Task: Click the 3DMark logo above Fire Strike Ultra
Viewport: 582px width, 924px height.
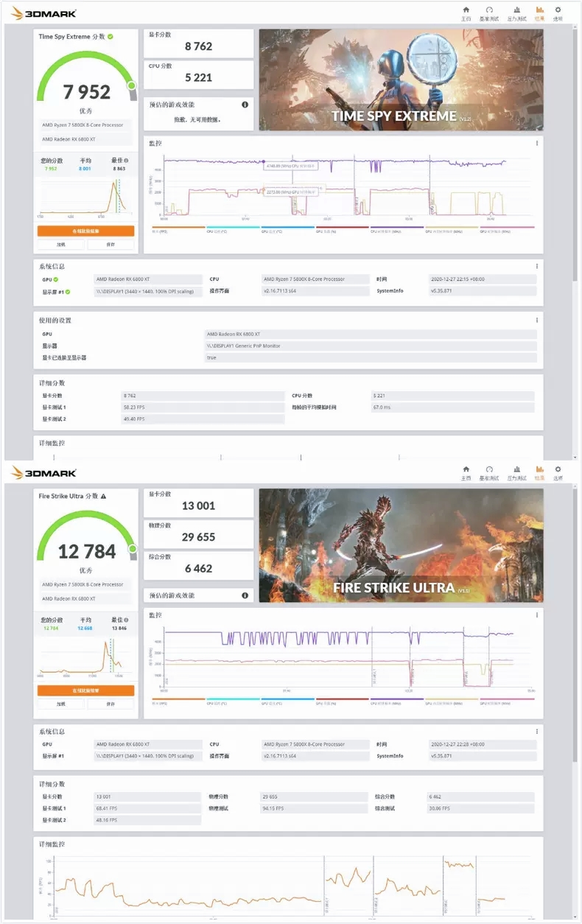Action: point(43,472)
